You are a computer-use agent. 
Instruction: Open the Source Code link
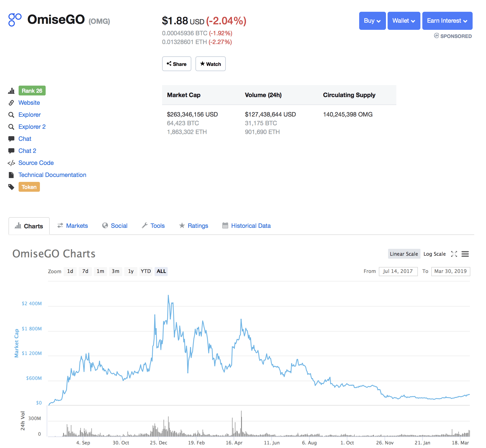click(36, 163)
